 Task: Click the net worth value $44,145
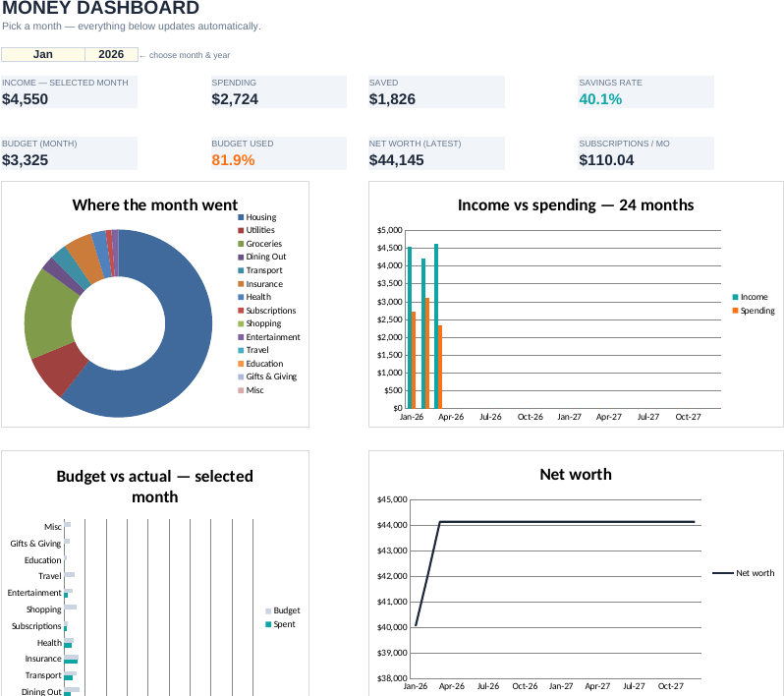click(x=396, y=160)
